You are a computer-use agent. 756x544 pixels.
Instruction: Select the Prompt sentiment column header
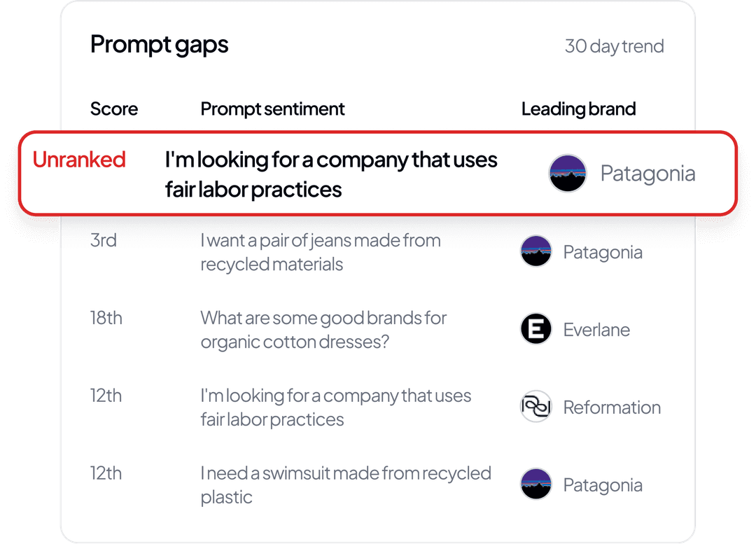[x=272, y=109]
